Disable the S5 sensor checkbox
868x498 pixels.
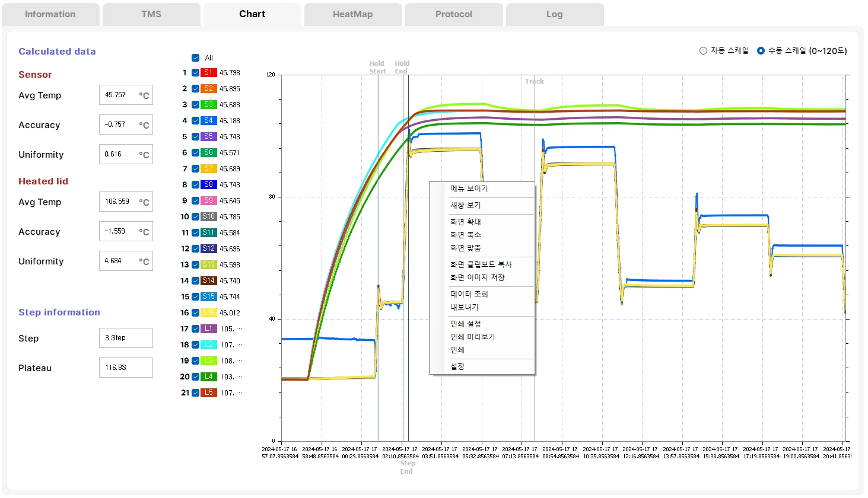[x=195, y=137]
